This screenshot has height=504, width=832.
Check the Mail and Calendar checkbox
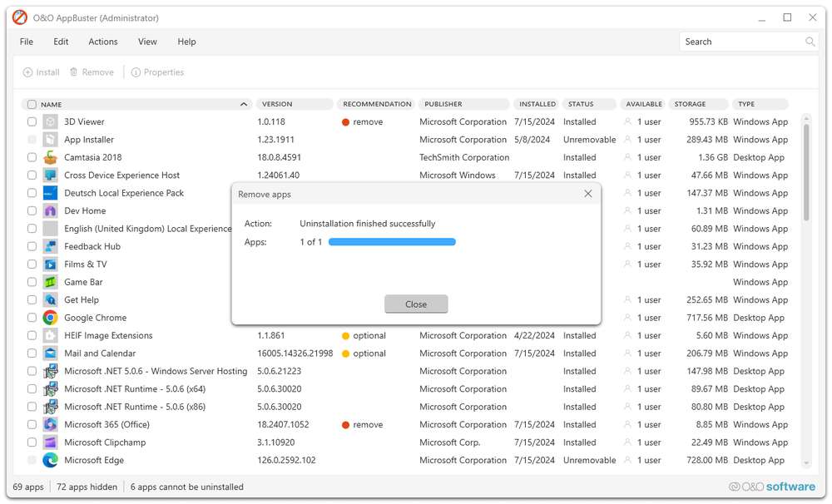click(32, 353)
